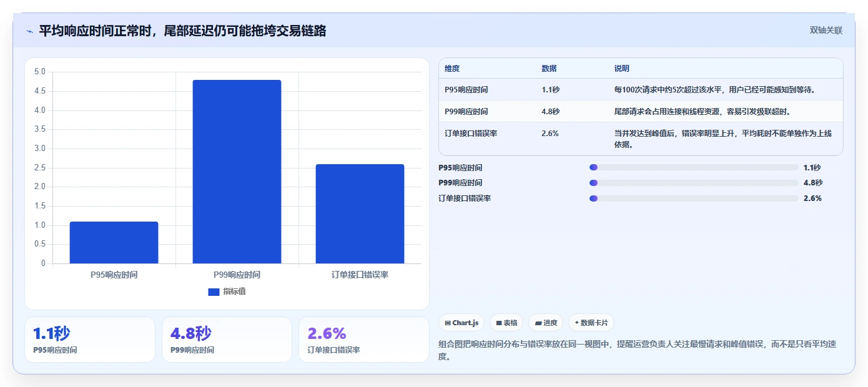The width and height of the screenshot is (868, 387).
Task: Open the 2.6% 订单接口错误率 data card
Action: tap(364, 340)
